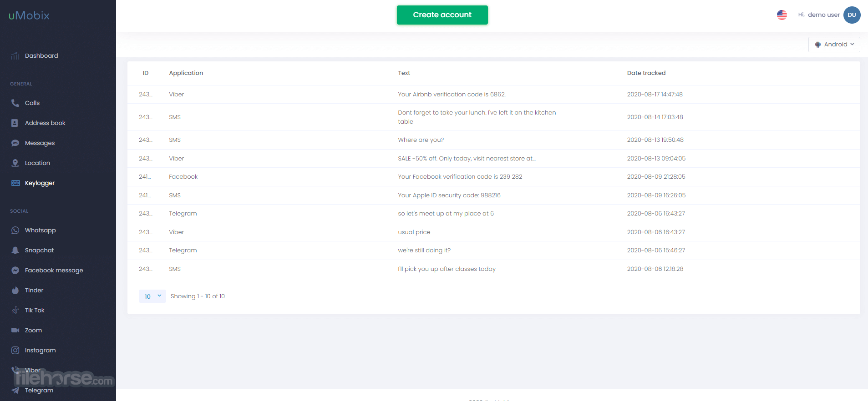
Task: Click the Snapchat ghost icon
Action: 15,251
